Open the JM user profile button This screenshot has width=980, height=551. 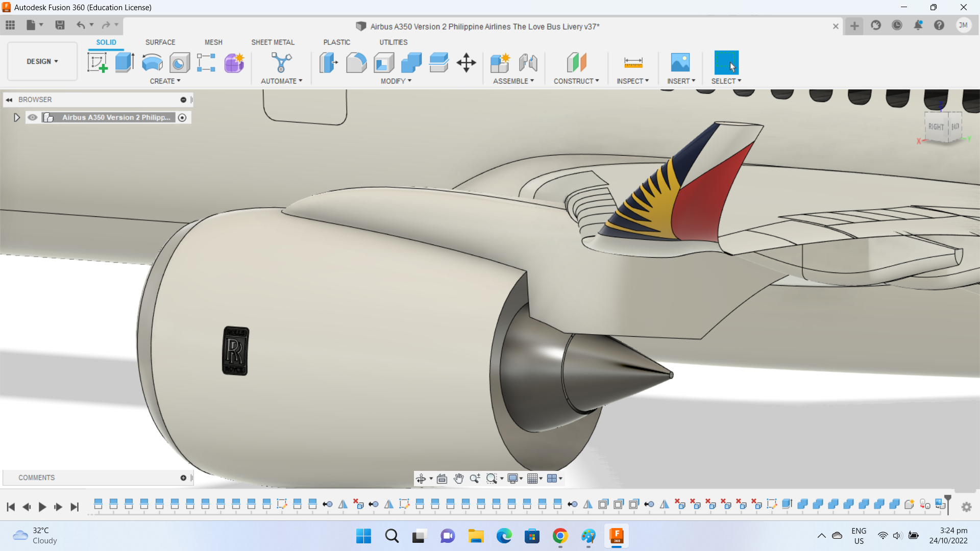(x=963, y=26)
